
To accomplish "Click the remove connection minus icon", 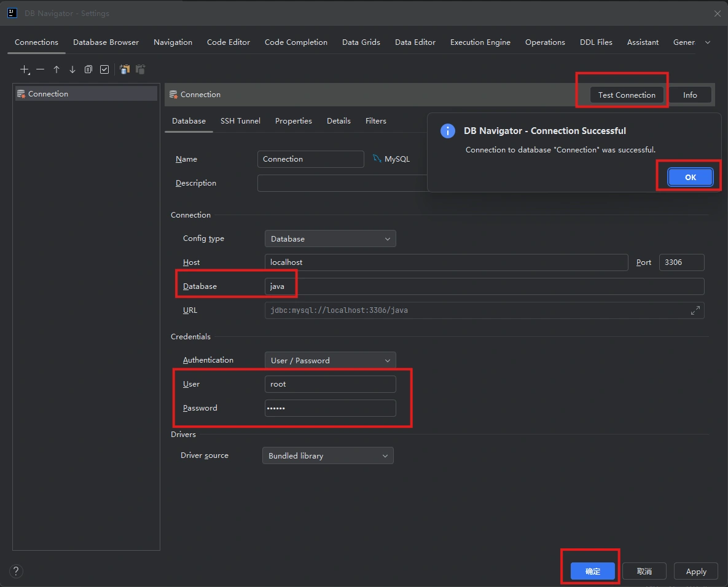I will tap(41, 69).
